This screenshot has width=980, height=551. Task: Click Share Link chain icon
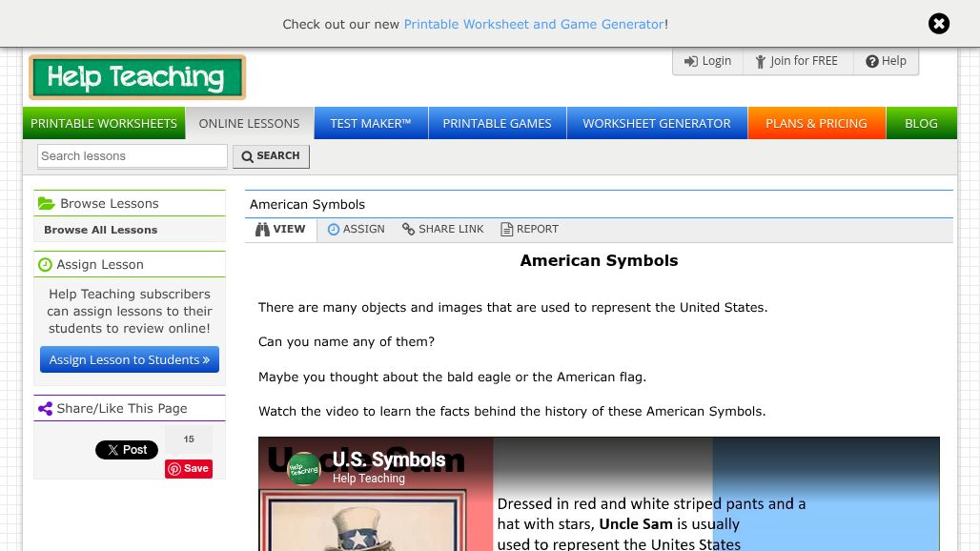tap(409, 229)
